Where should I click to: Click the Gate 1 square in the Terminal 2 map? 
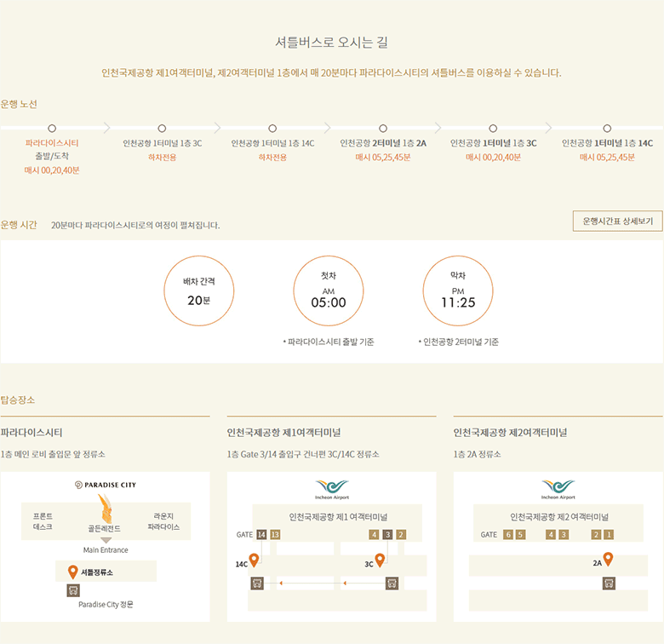coord(609,535)
